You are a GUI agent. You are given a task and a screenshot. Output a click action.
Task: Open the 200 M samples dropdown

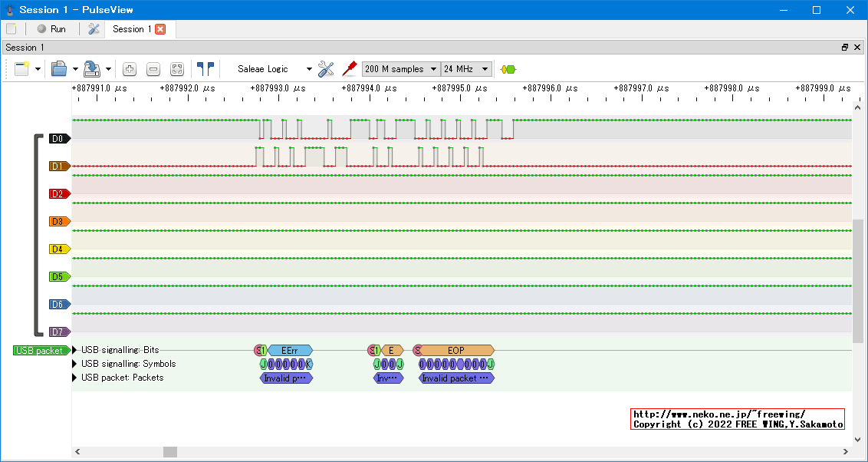point(401,69)
